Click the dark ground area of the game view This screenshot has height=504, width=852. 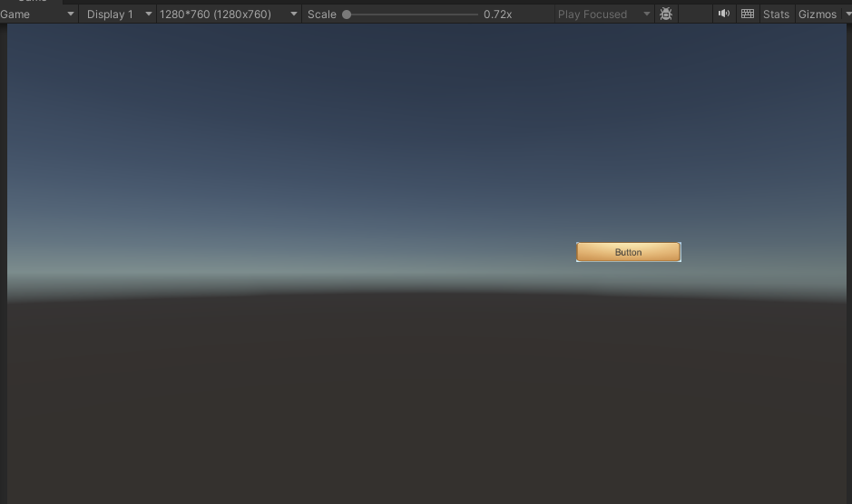pos(363,408)
